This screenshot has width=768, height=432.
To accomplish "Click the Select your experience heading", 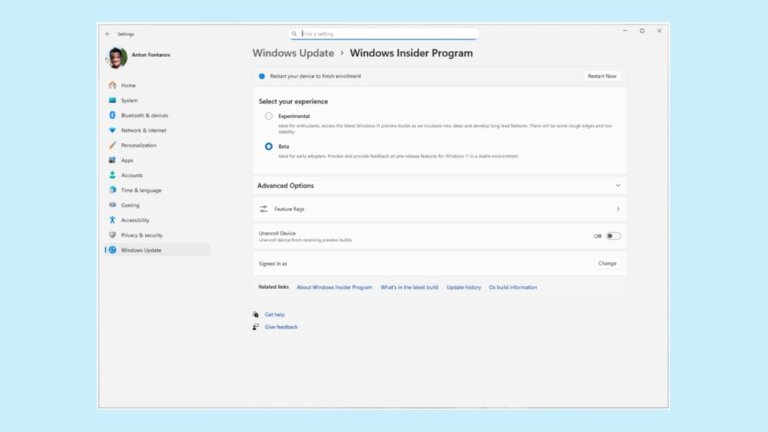I will (x=293, y=101).
